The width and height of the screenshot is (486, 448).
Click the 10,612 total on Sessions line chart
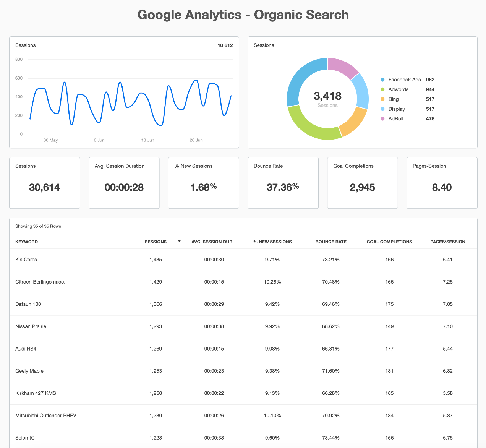pyautogui.click(x=225, y=45)
